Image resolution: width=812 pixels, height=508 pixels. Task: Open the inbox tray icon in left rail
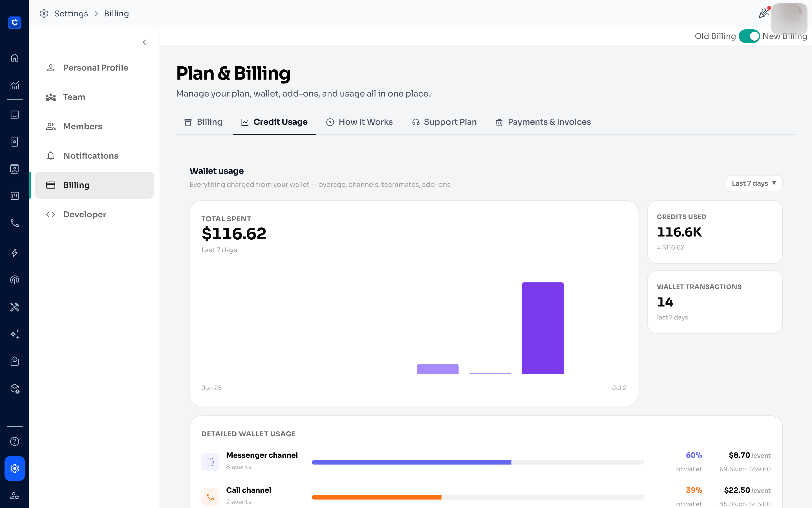pos(14,115)
